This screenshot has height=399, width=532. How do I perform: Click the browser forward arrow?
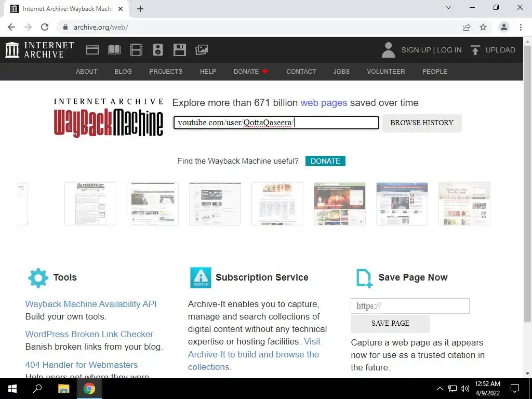[x=28, y=27]
